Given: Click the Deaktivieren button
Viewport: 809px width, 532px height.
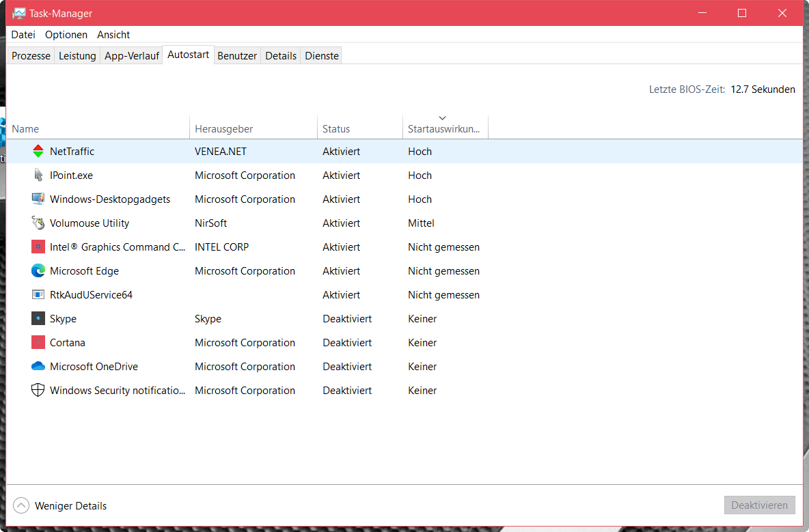Looking at the screenshot, I should tap(760, 505).
